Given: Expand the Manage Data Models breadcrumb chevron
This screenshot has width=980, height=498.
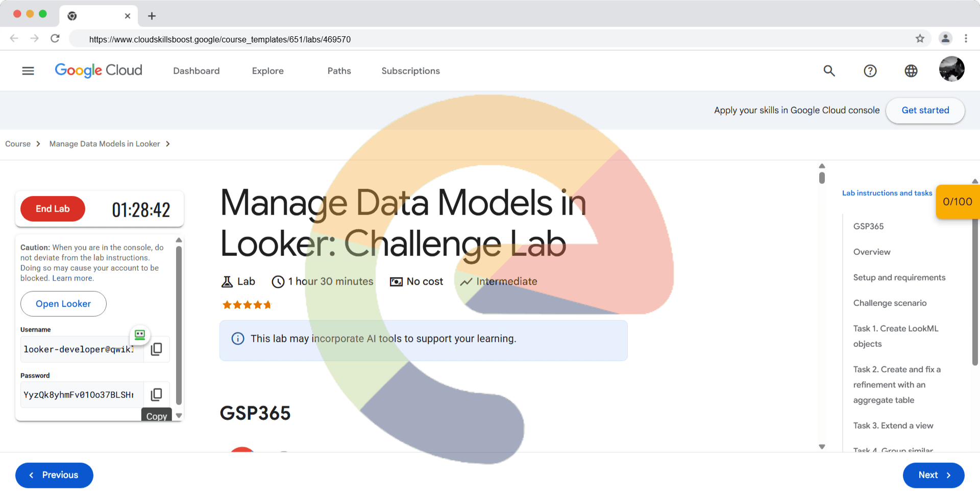Looking at the screenshot, I should coord(168,144).
